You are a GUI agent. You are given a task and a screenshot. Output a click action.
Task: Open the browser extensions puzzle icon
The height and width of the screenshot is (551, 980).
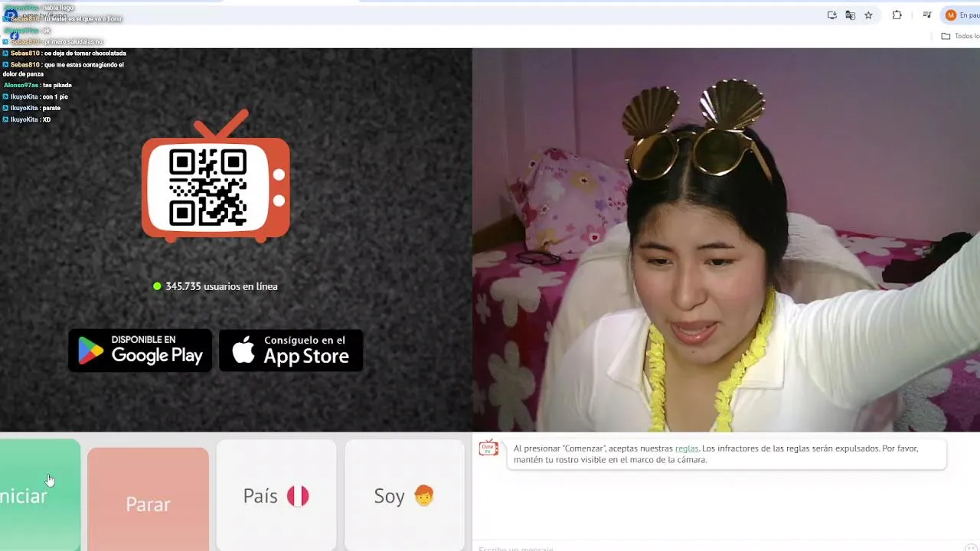[897, 15]
